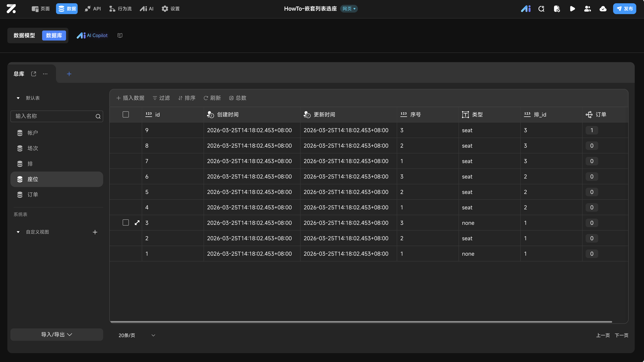Click the cloud sync icon
The height and width of the screenshot is (362, 644).
[603, 9]
